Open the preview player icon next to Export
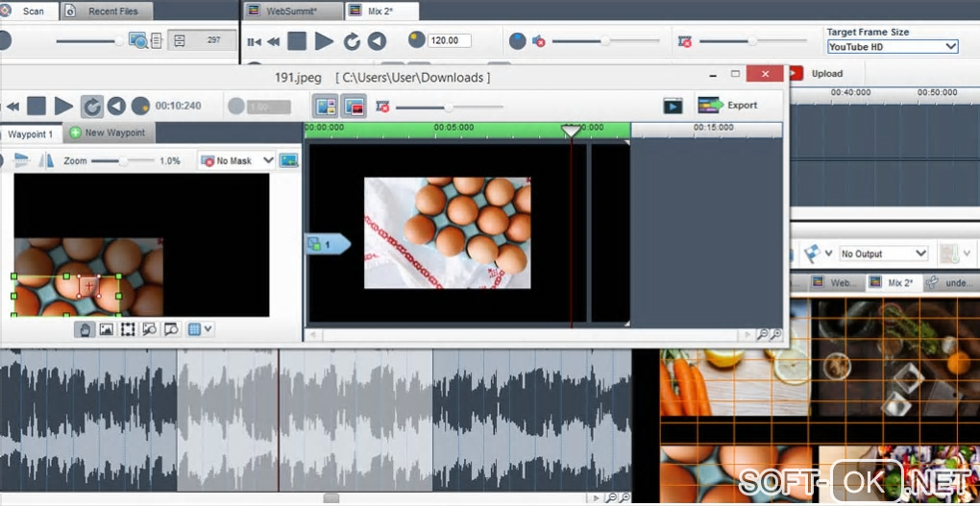This screenshot has width=980, height=506. pos(673,106)
